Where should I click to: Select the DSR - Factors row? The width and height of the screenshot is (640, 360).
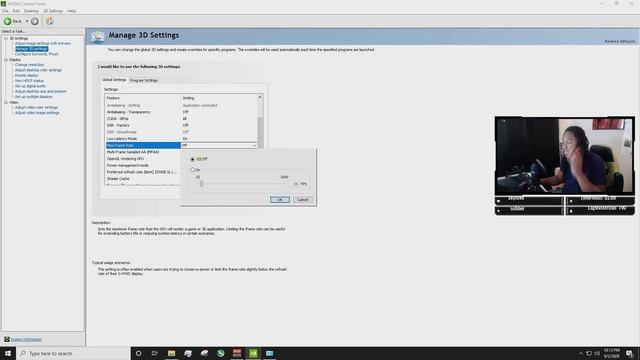click(x=182, y=125)
